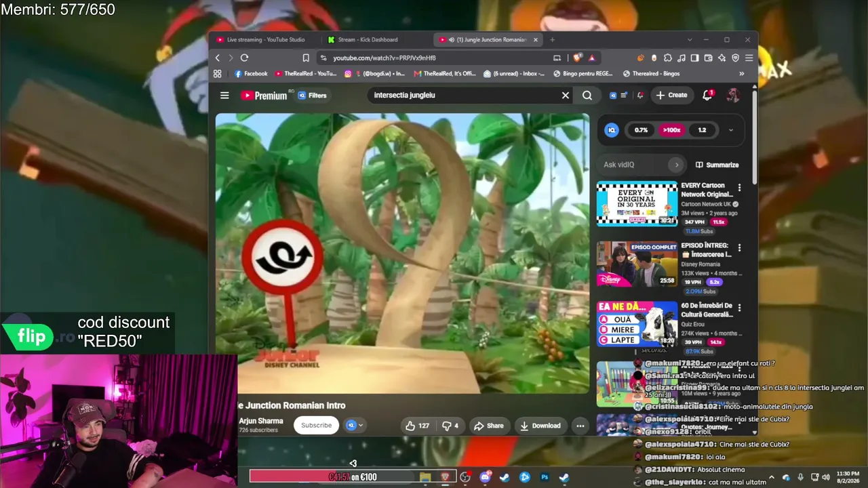Click the Jungle Junction video player
This screenshot has height=488, width=868.
(403, 253)
